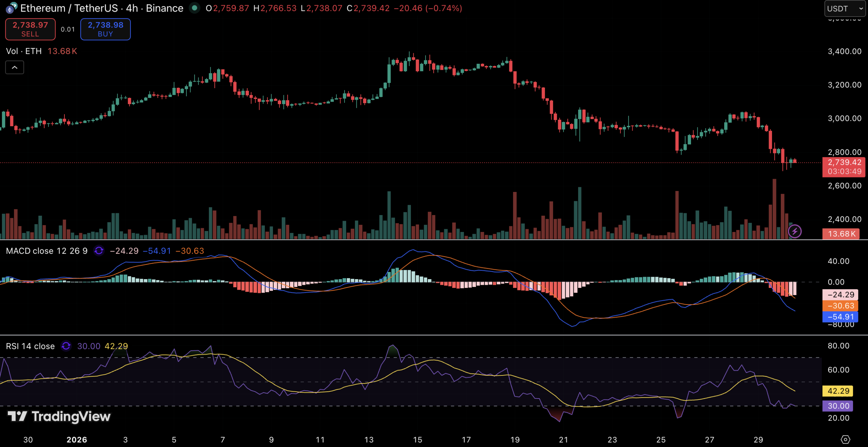
Task: Collapse indicator legend with chevron button
Action: [x=15, y=67]
